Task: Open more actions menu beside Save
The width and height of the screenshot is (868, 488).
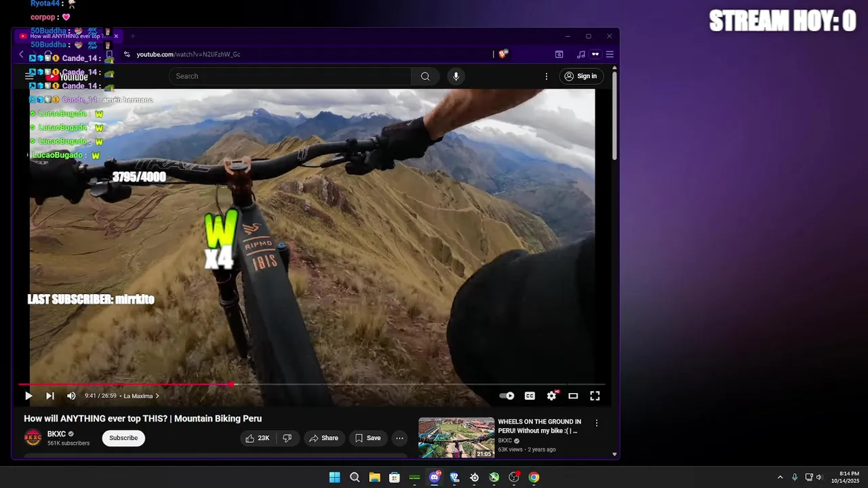Action: 400,439
